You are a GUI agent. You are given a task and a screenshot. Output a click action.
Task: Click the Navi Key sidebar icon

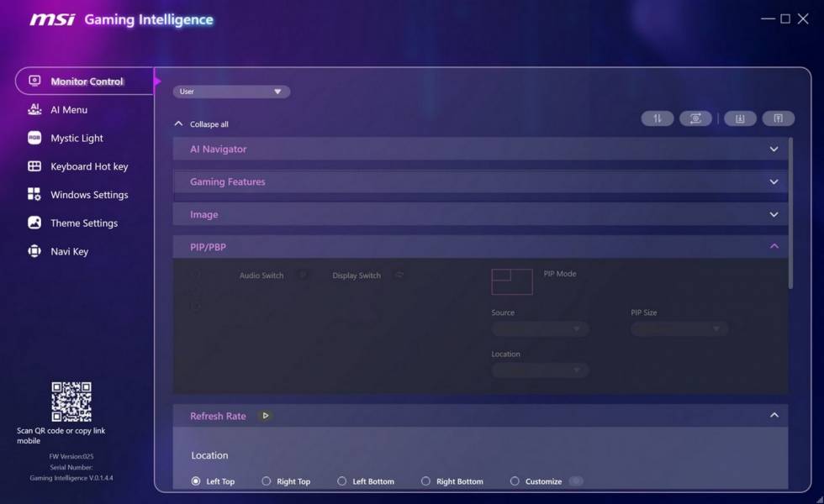(x=34, y=251)
